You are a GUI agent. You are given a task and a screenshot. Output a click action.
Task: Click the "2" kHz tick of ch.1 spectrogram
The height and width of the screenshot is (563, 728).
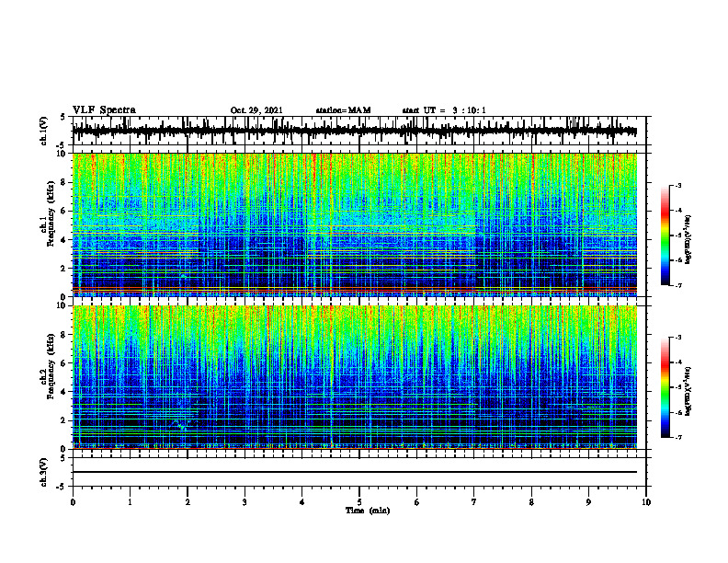pyautogui.click(x=63, y=269)
